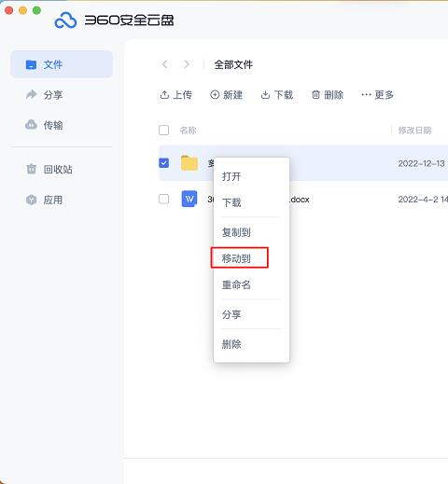Click the 删除 toolbar button

(x=328, y=95)
